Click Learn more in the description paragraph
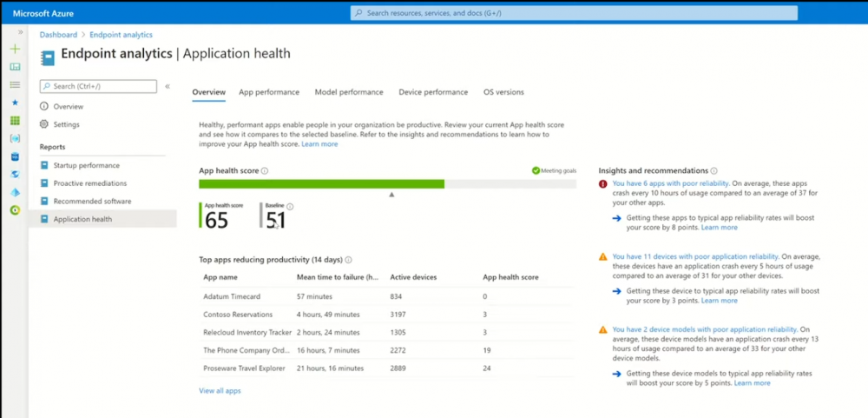 319,144
